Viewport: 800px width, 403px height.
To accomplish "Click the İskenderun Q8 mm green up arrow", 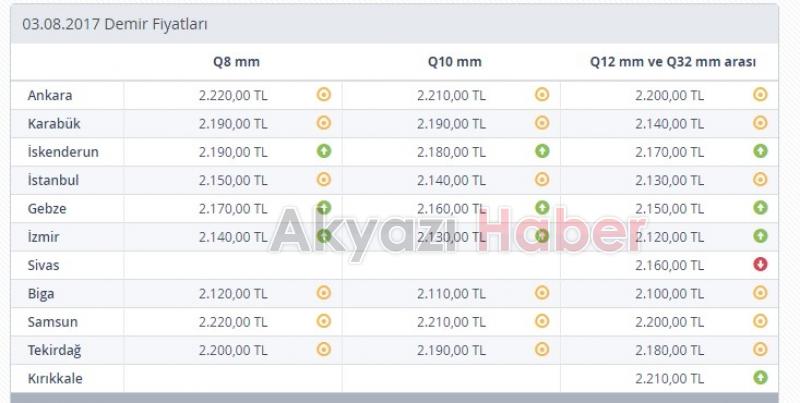I will tap(323, 152).
